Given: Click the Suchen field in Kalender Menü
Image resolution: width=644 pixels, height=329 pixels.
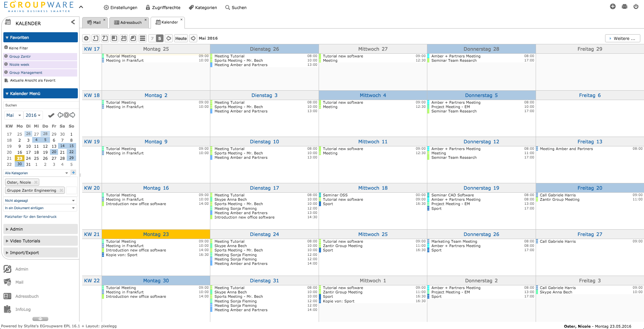Looking at the screenshot, I should click(x=40, y=105).
